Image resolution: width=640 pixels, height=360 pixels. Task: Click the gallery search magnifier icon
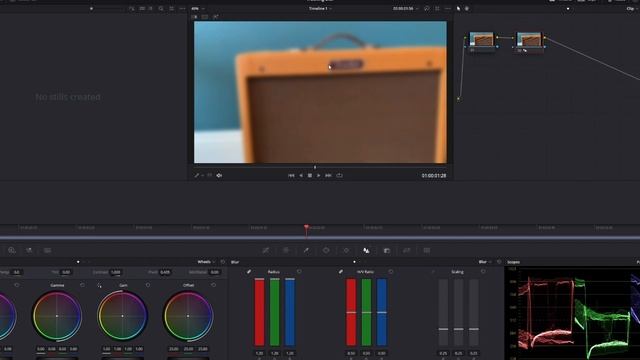[x=161, y=8]
